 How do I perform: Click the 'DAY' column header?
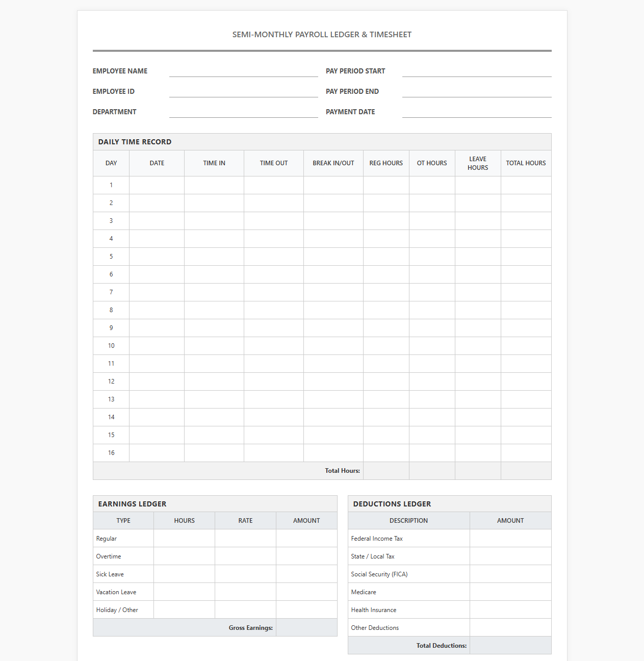[x=111, y=163]
